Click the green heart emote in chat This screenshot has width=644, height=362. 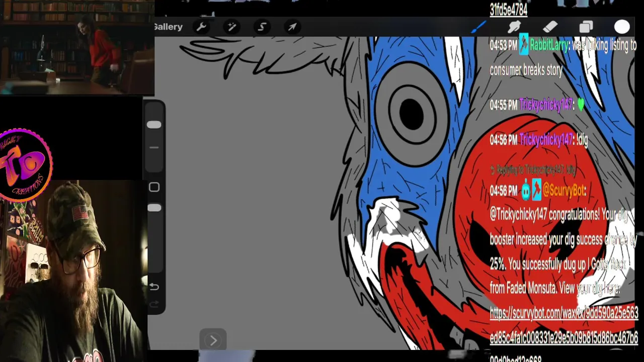point(581,105)
